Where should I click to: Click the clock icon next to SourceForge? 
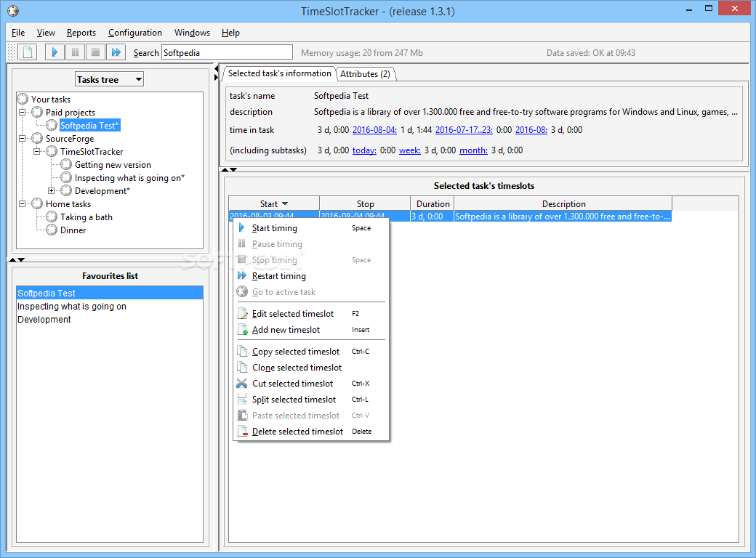click(x=37, y=138)
